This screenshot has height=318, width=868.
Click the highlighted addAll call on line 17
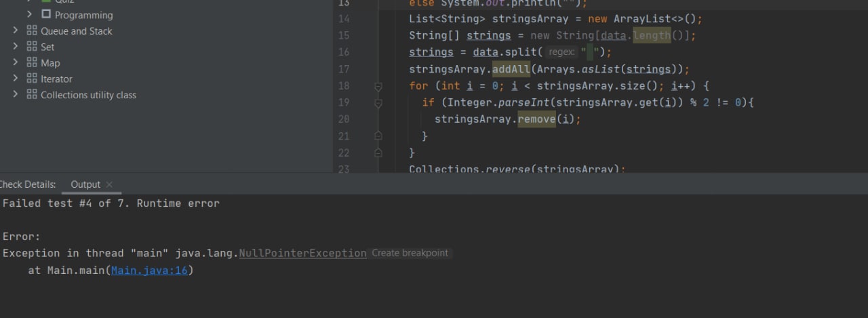point(511,69)
